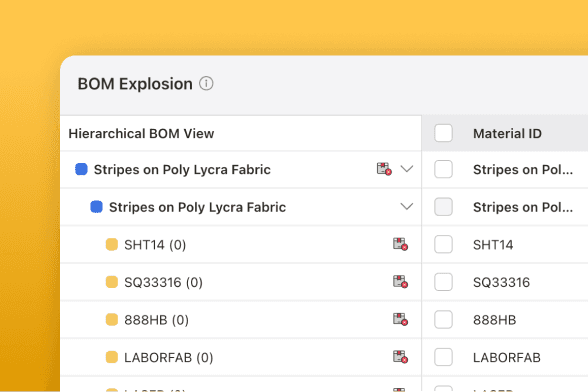
Task: Collapse the top-level Stripes on Poly Lycra Fabric
Action: click(406, 169)
